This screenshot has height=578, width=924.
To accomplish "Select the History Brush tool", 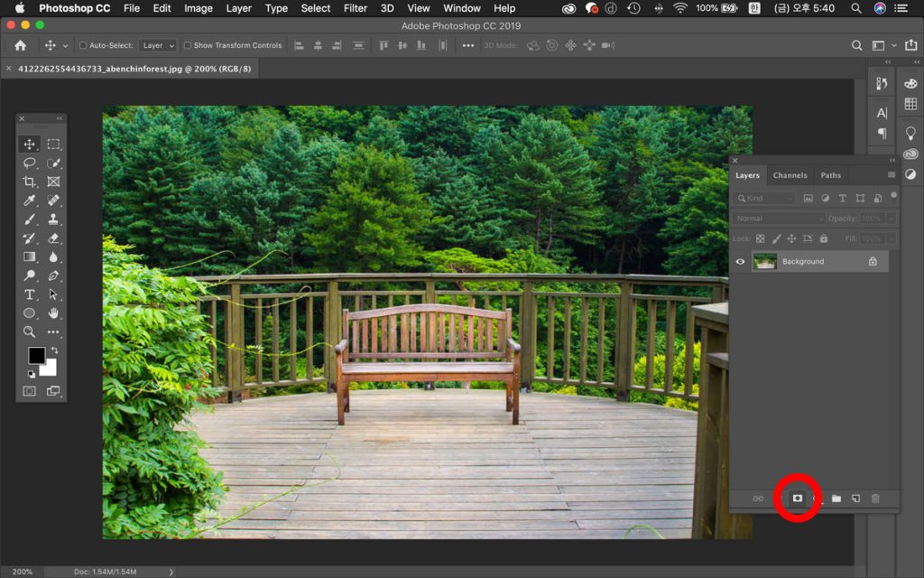I will [29, 238].
